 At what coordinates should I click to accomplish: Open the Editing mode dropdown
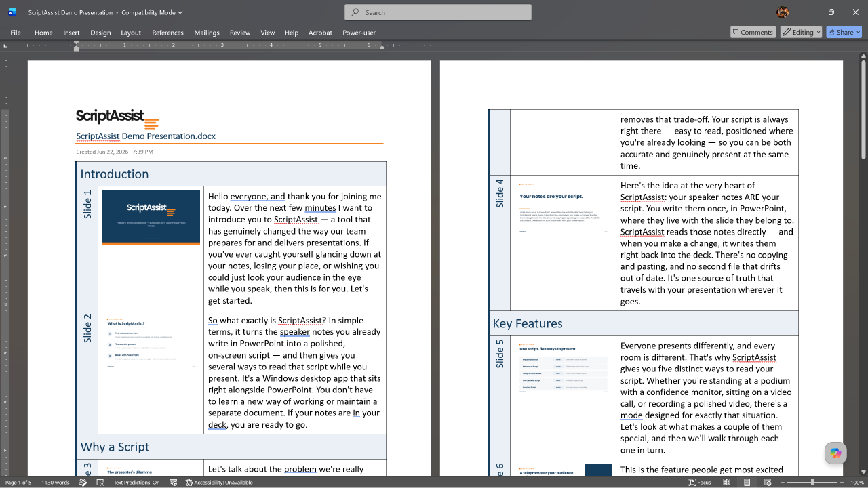pos(801,32)
